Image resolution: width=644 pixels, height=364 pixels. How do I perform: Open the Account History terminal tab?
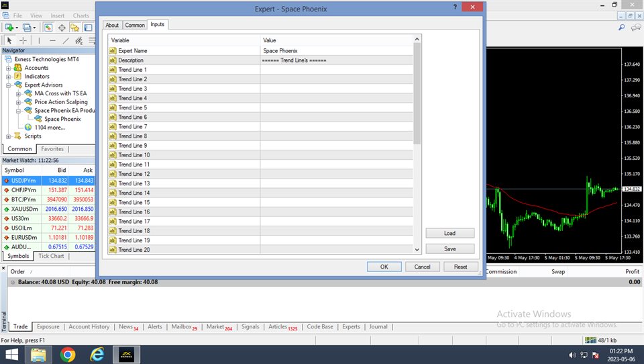tap(89, 326)
